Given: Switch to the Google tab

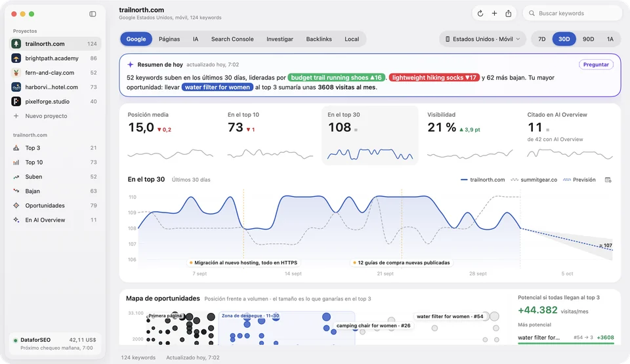Looking at the screenshot, I should point(136,39).
